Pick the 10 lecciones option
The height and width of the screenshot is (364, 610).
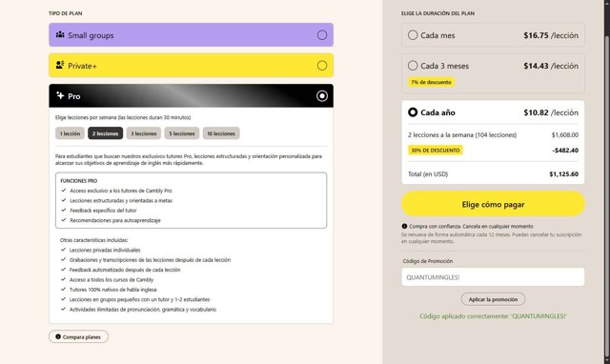221,133
